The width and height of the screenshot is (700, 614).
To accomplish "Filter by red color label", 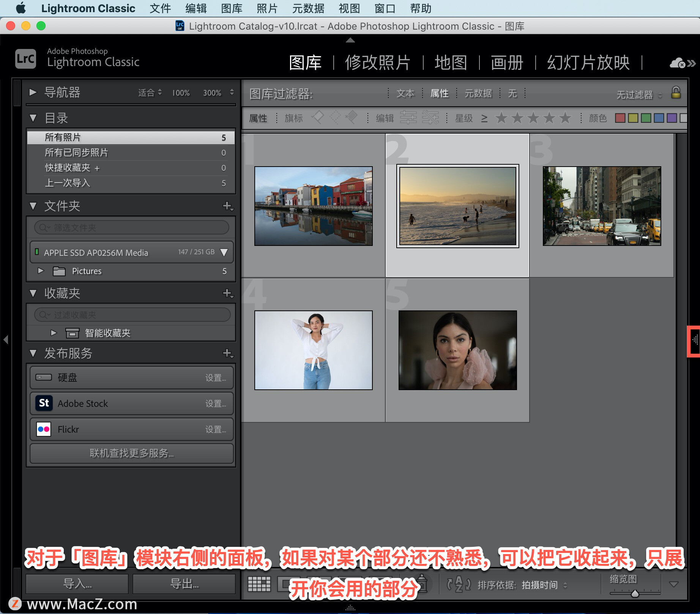I will click(x=620, y=118).
